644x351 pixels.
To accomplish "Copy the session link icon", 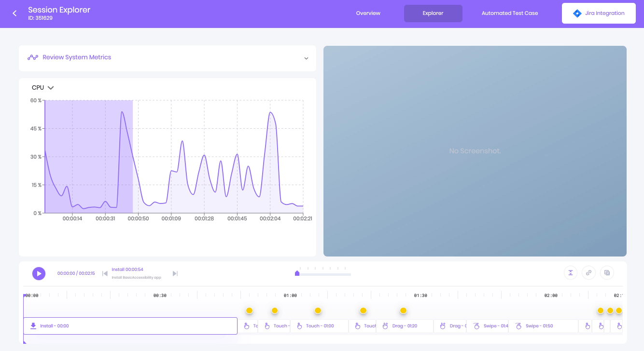I will click(x=589, y=273).
